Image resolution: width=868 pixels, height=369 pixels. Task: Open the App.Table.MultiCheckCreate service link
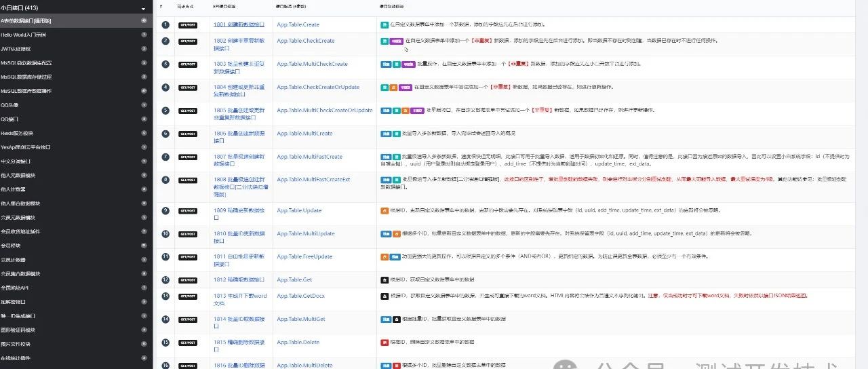click(312, 64)
